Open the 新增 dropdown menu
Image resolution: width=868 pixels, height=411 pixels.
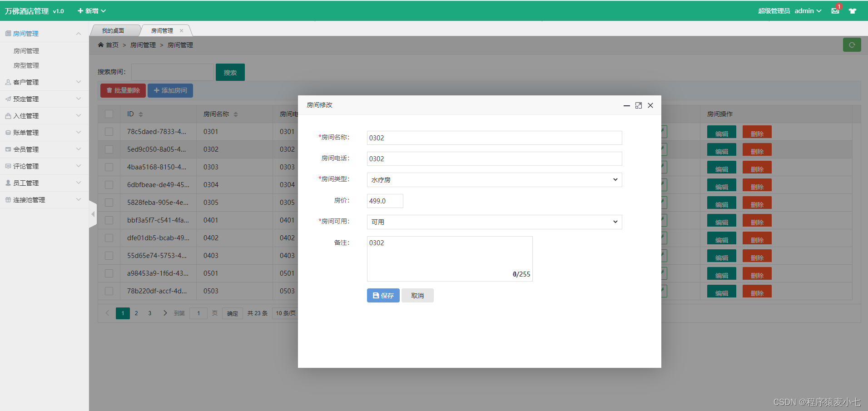click(x=92, y=11)
